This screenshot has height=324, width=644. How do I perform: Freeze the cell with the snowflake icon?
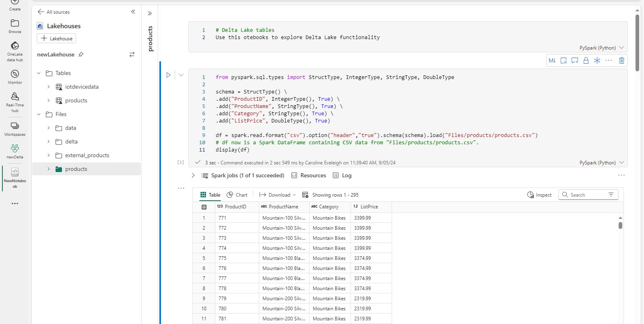pyautogui.click(x=597, y=60)
